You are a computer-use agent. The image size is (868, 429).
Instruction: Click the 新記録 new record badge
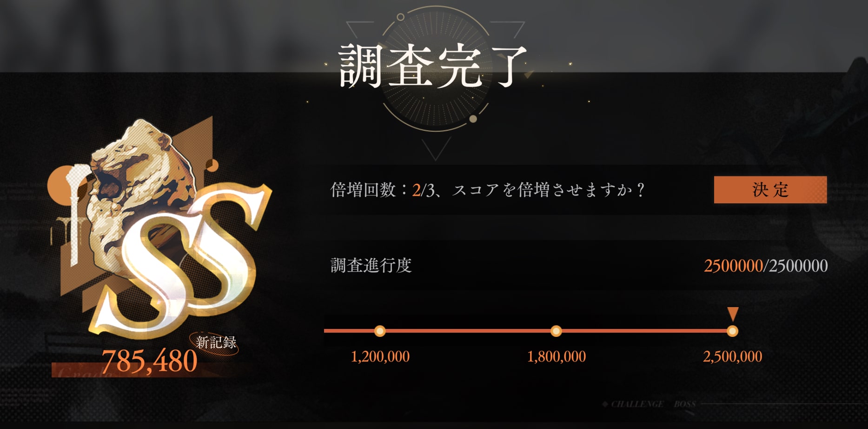(x=216, y=343)
